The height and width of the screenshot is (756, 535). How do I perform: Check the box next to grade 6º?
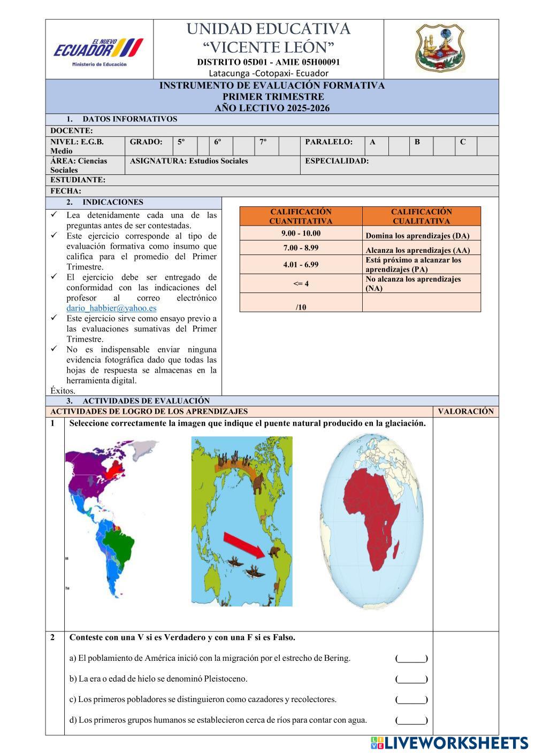point(243,146)
